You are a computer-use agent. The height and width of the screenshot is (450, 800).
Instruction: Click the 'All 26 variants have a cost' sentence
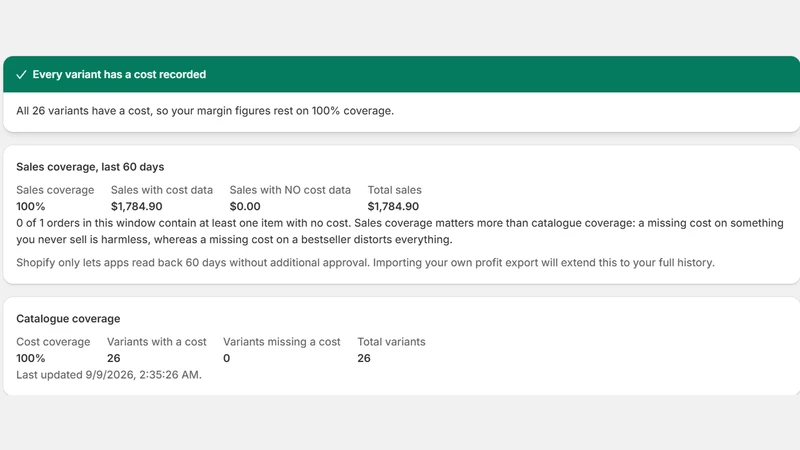[205, 111]
